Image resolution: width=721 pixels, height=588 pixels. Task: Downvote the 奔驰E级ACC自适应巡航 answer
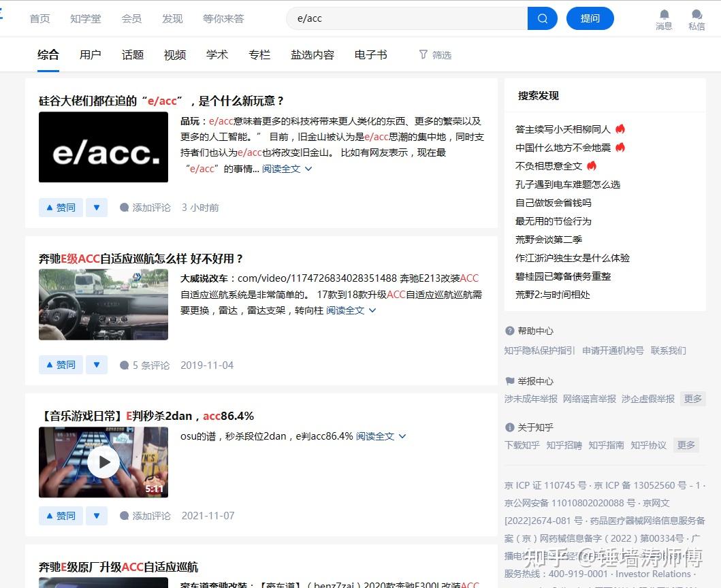[x=96, y=365]
